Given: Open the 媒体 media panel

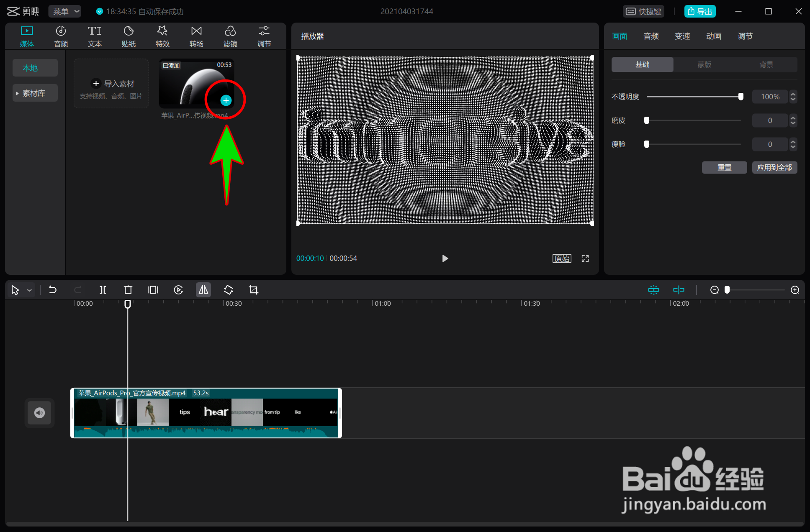Looking at the screenshot, I should (27, 36).
